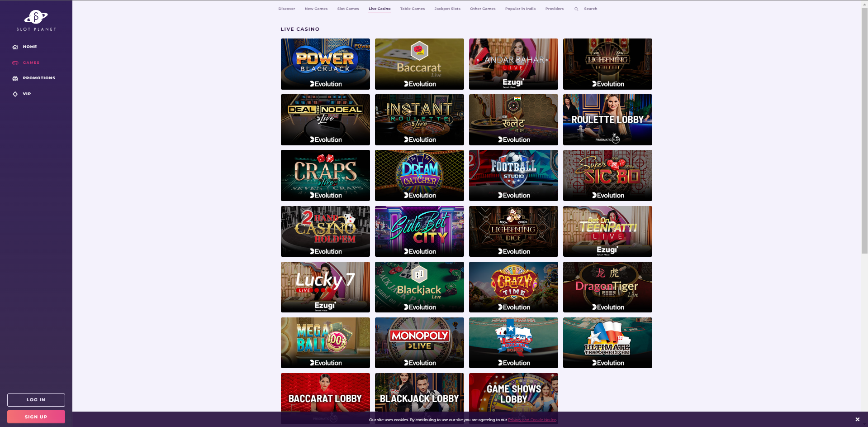Open the Providers tab
868x427 pixels.
click(x=555, y=9)
